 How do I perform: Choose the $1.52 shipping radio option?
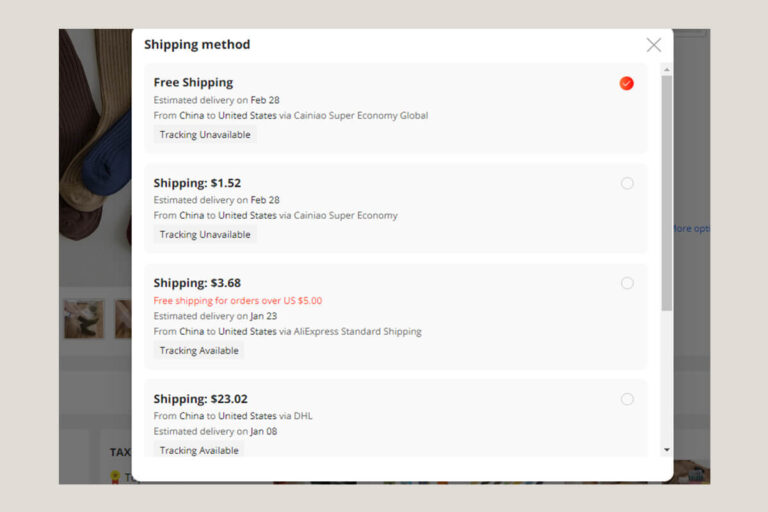click(627, 183)
